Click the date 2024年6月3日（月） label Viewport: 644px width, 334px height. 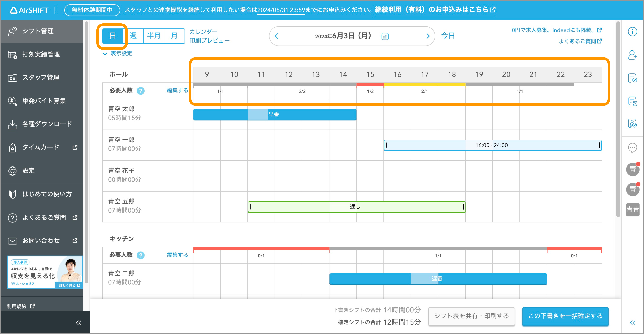tap(343, 36)
